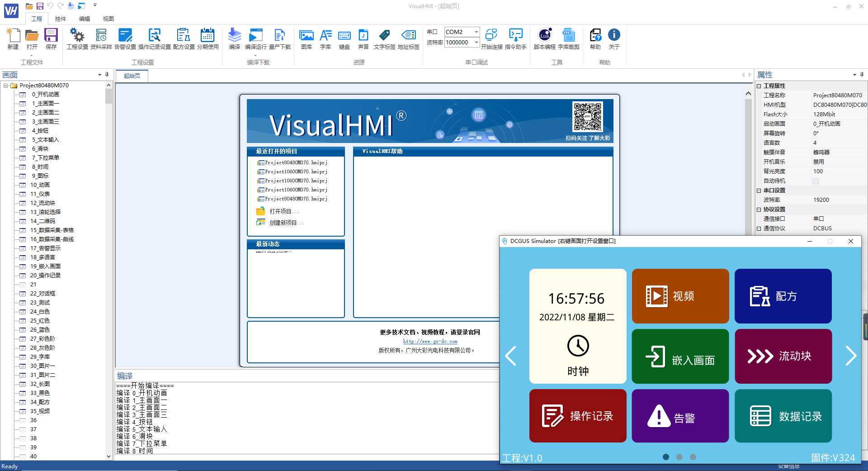Open 字库裁剪 font trimming tool
Screen dimensions: 868x471
coord(569,38)
